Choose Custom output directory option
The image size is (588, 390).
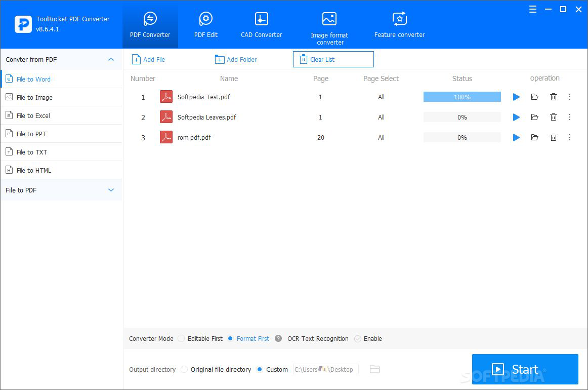260,369
